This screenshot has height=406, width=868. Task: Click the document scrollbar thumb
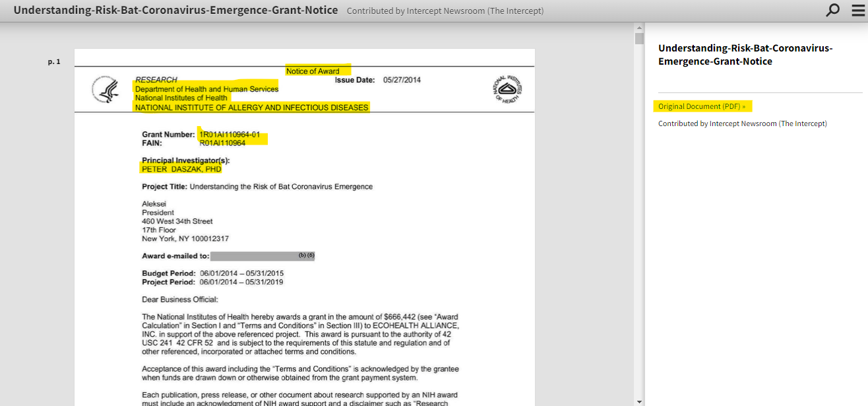(x=639, y=38)
